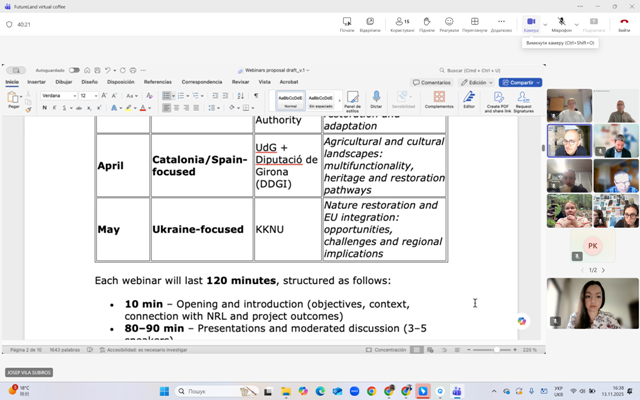640x400 pixels.
Task: Expand the Edición mode dropdown
Action: (477, 83)
